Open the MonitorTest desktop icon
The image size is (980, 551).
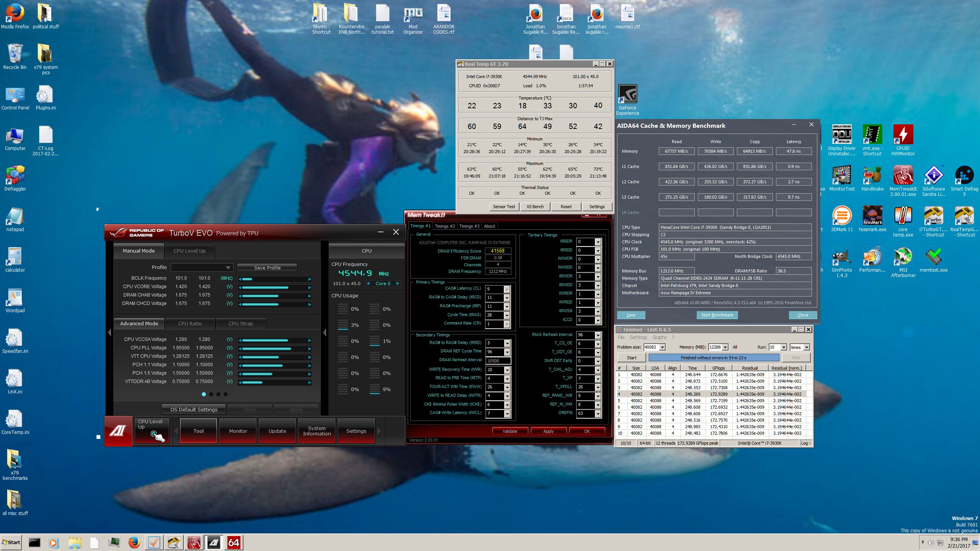[841, 178]
